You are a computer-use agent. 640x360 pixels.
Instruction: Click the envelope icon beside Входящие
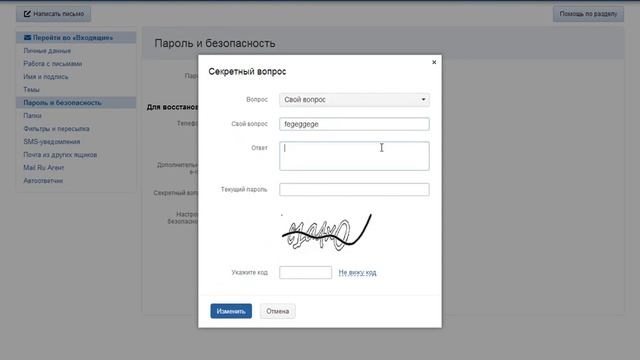27,38
